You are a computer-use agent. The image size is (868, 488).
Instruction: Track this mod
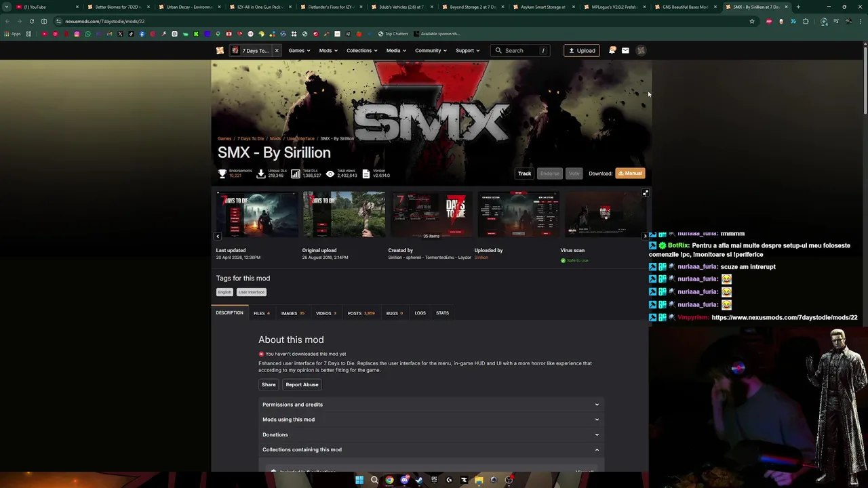pos(525,174)
